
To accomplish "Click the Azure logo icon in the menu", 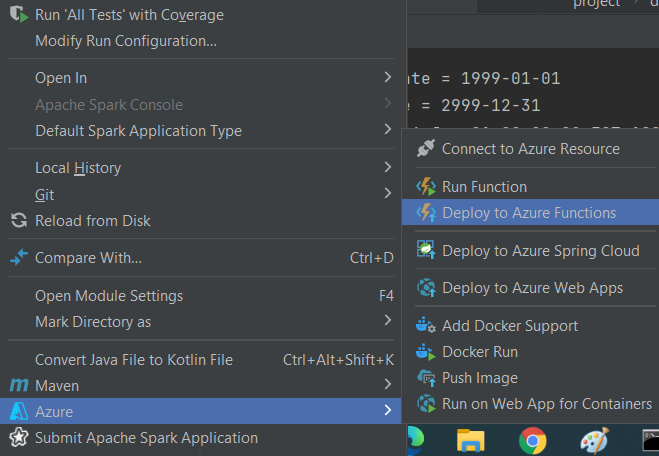I will tap(19, 411).
